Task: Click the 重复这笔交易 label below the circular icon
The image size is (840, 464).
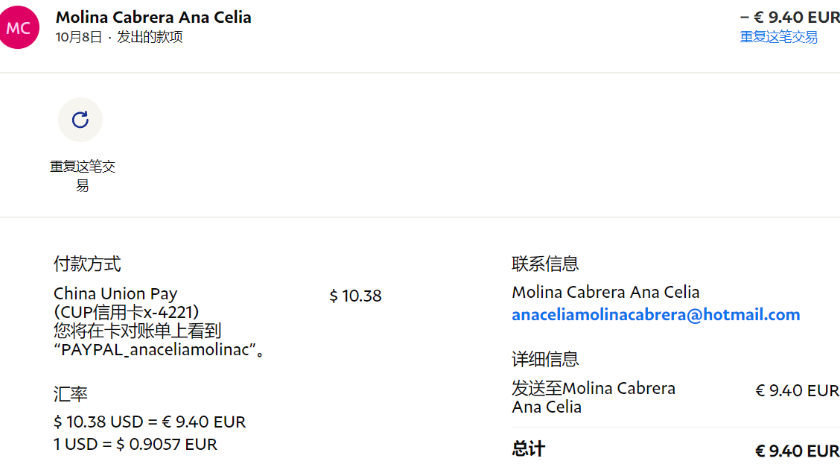Action: [82, 176]
